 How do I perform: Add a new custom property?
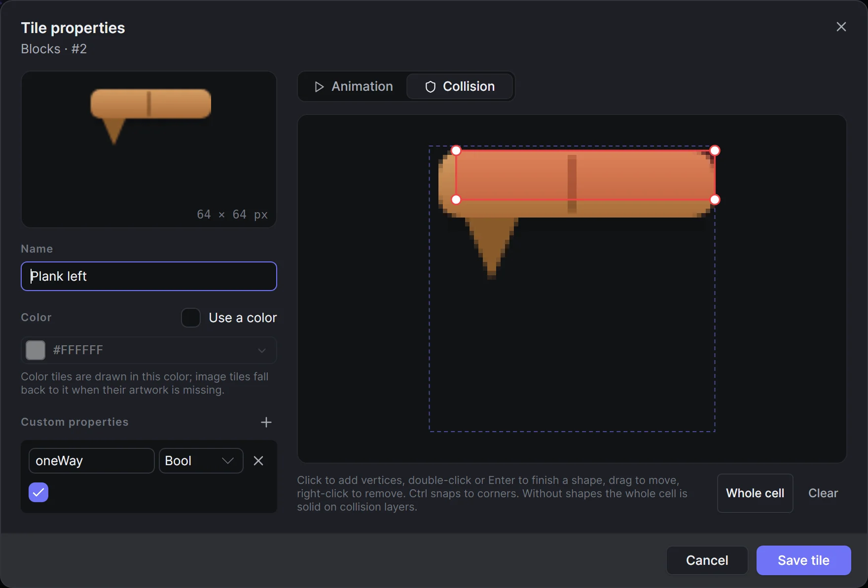tap(266, 422)
